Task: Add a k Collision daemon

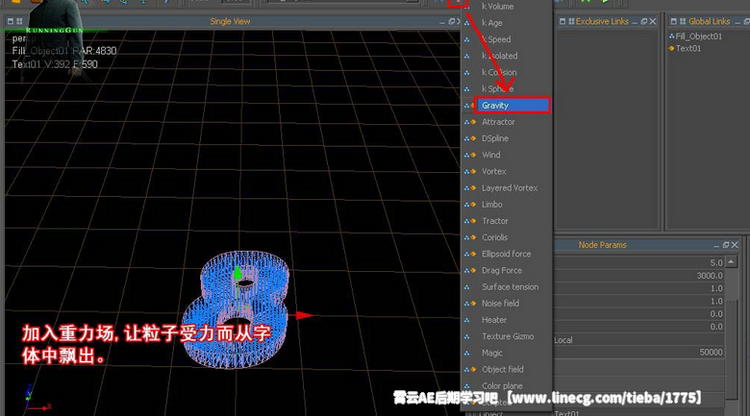Action: pyautogui.click(x=499, y=72)
